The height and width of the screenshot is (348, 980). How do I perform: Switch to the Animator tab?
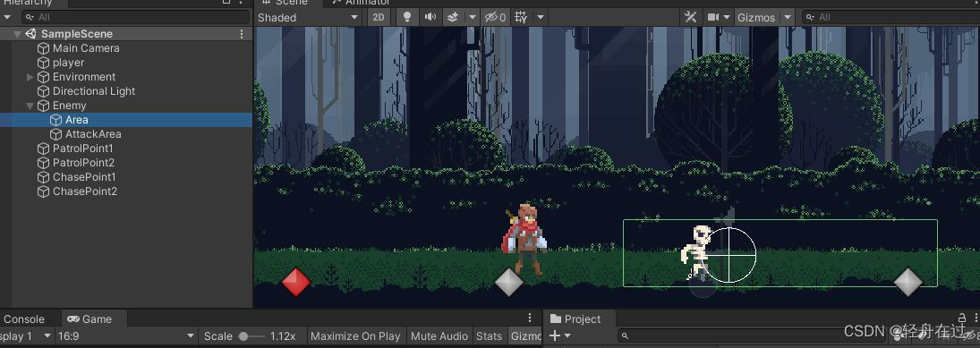click(361, 3)
